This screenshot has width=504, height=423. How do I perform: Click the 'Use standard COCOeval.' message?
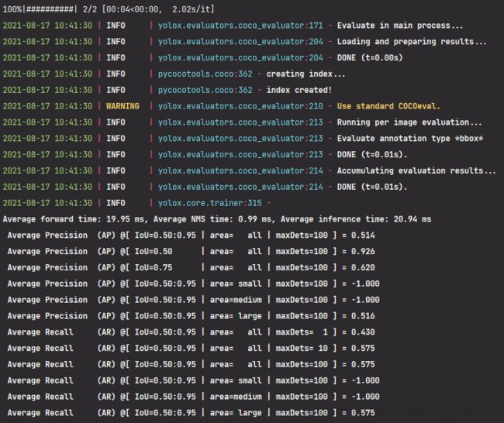pyautogui.click(x=388, y=106)
